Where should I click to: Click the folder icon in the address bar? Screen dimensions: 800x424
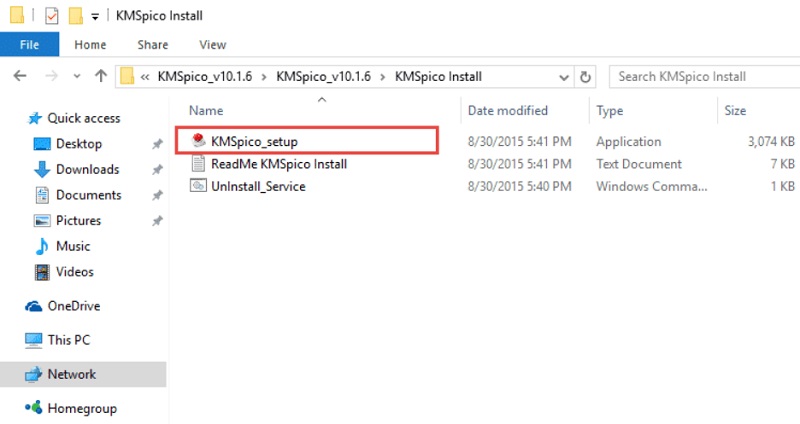pyautogui.click(x=127, y=77)
